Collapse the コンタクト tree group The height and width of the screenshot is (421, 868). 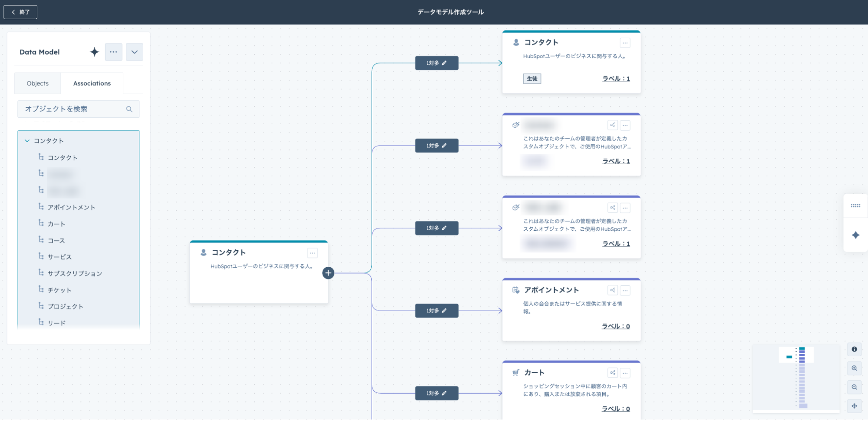27,141
